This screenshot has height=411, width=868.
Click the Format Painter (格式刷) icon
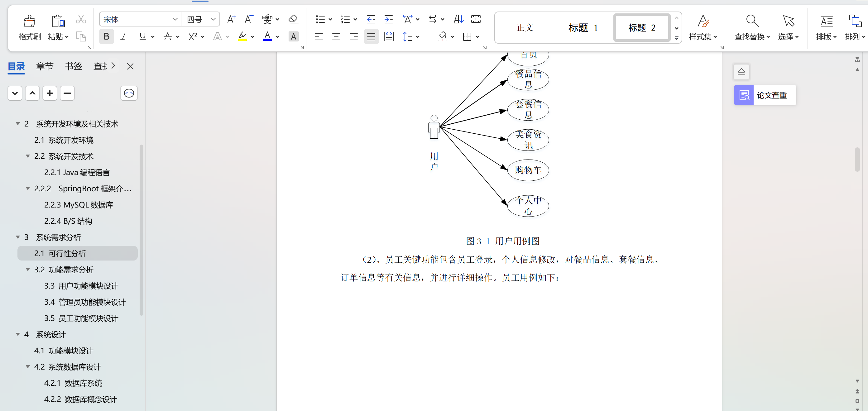[x=29, y=21]
